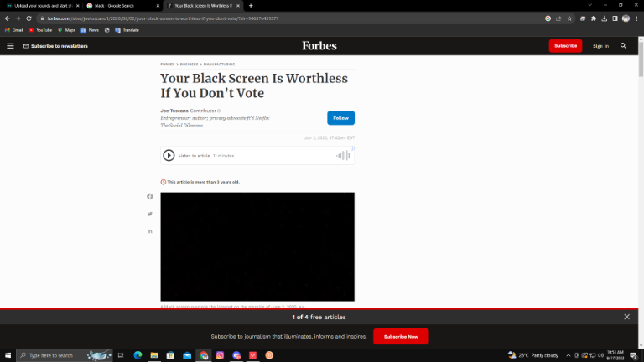The image size is (644, 362).
Task: Share article on LinkedIn
Action: (150, 231)
